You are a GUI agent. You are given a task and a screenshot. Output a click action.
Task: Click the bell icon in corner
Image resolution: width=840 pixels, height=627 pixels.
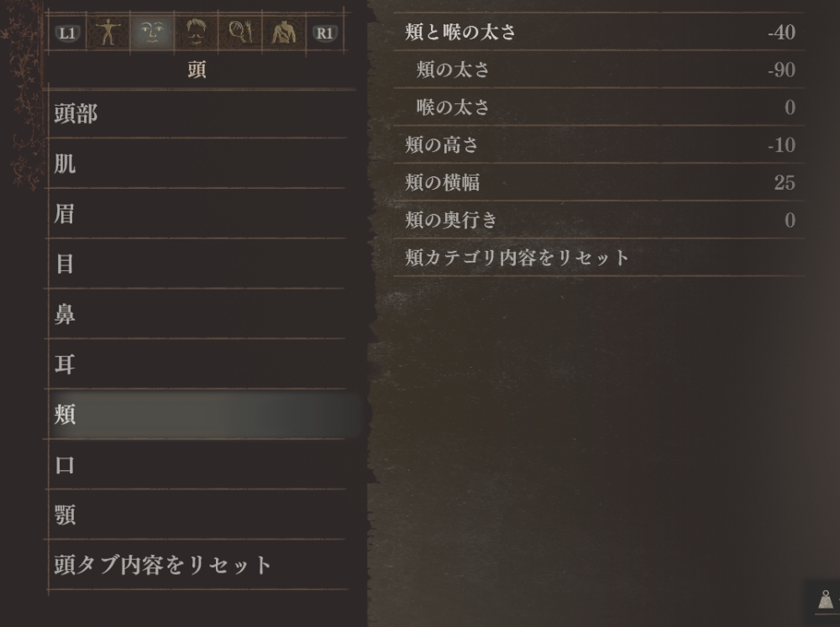pyautogui.click(x=826, y=599)
